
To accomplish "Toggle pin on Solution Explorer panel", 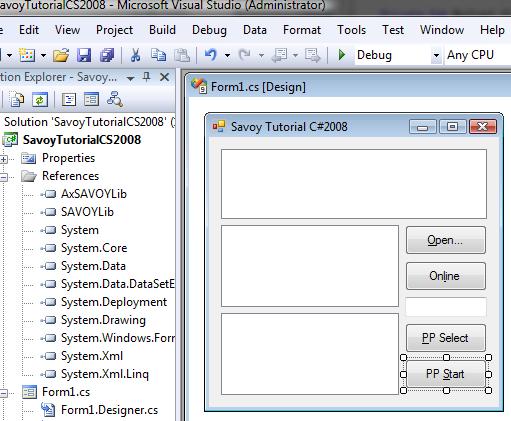I will coord(146,77).
